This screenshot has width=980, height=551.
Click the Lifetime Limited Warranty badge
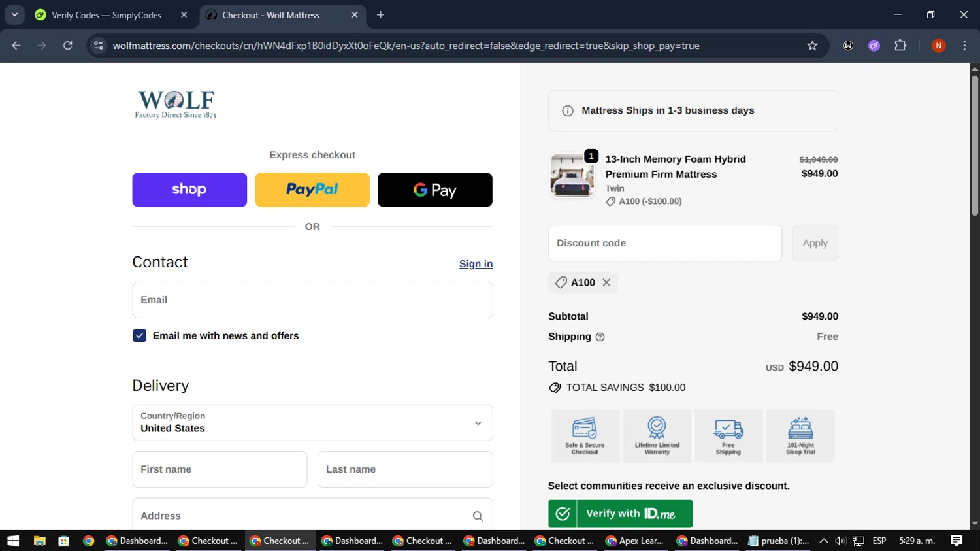point(657,436)
